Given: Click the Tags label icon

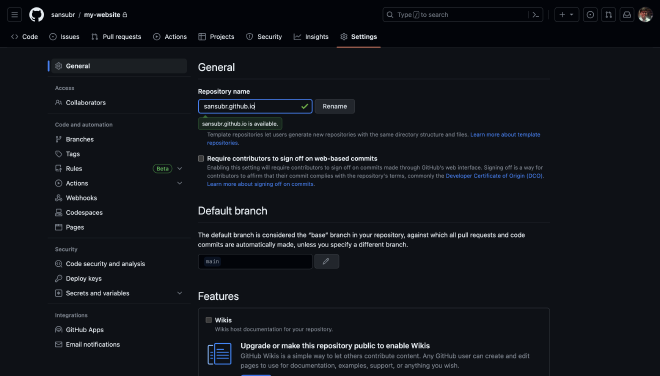Looking at the screenshot, I should [x=59, y=154].
